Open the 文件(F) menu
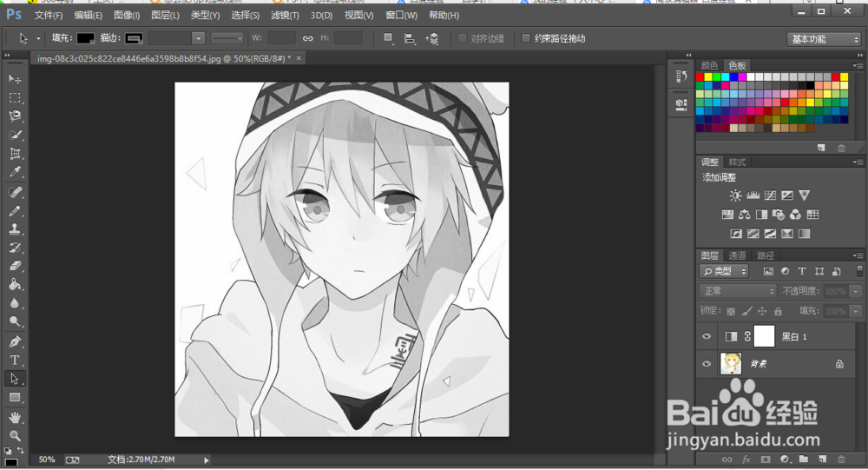 click(x=48, y=15)
